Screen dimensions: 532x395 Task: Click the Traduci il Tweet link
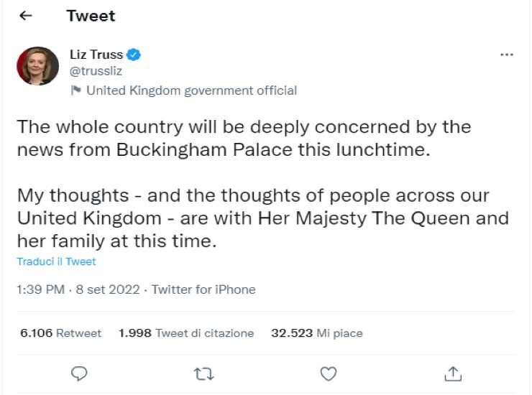pos(56,261)
